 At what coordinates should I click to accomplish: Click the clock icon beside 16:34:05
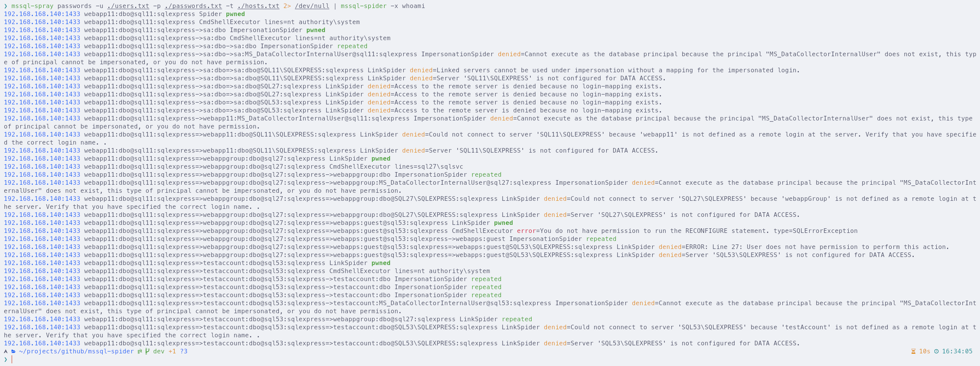[936, 351]
